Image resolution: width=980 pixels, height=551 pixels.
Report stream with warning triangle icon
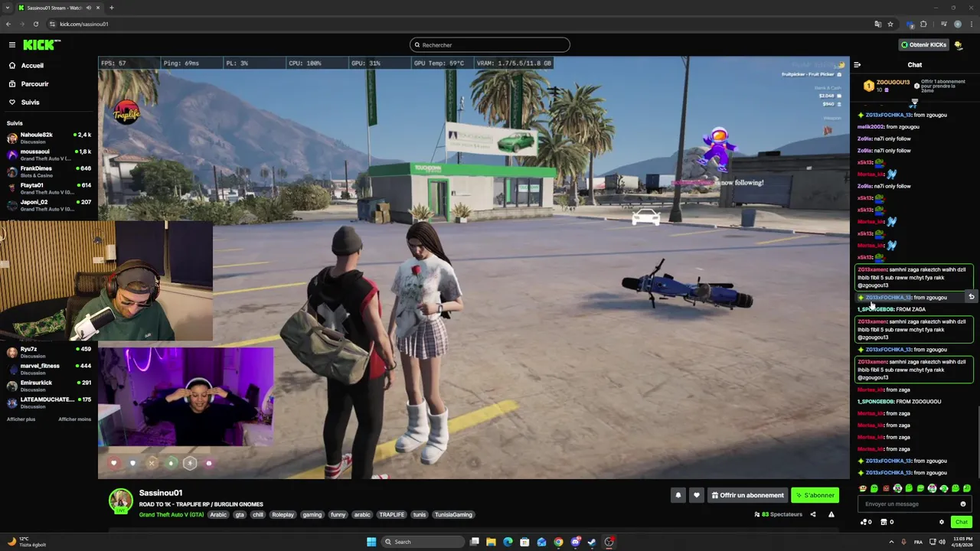831,514
